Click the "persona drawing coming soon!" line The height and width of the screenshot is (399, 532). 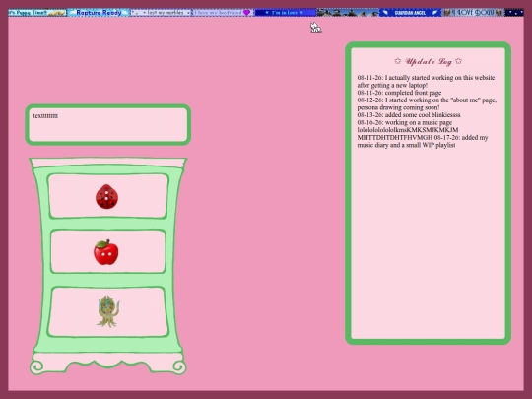coord(398,107)
